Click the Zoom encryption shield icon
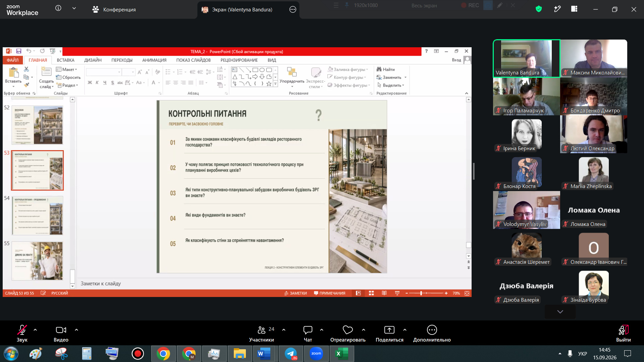This screenshot has height=362, width=644. point(539,9)
